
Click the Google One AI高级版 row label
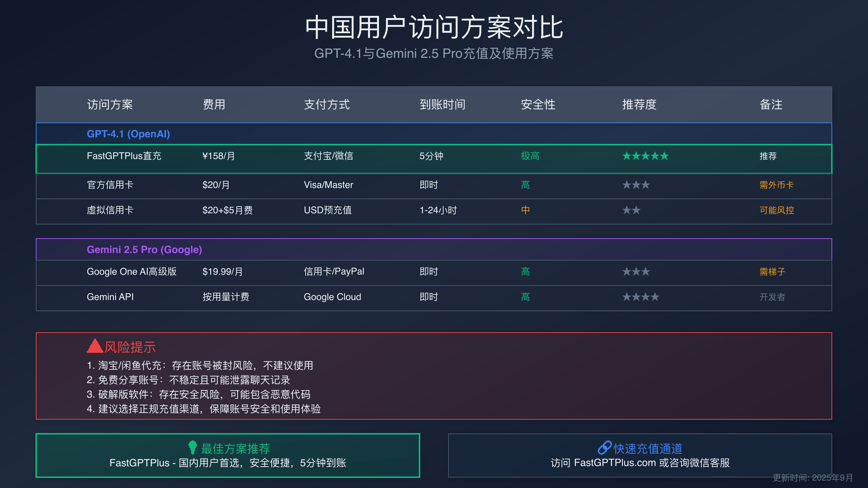pos(132,272)
